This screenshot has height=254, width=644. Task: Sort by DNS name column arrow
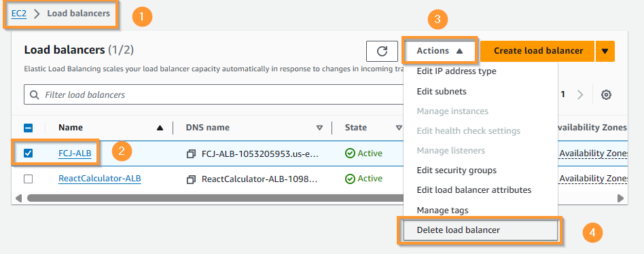[319, 128]
